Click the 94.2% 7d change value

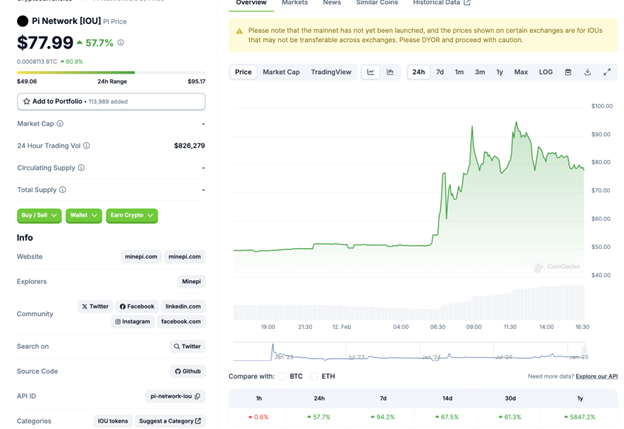(382, 417)
